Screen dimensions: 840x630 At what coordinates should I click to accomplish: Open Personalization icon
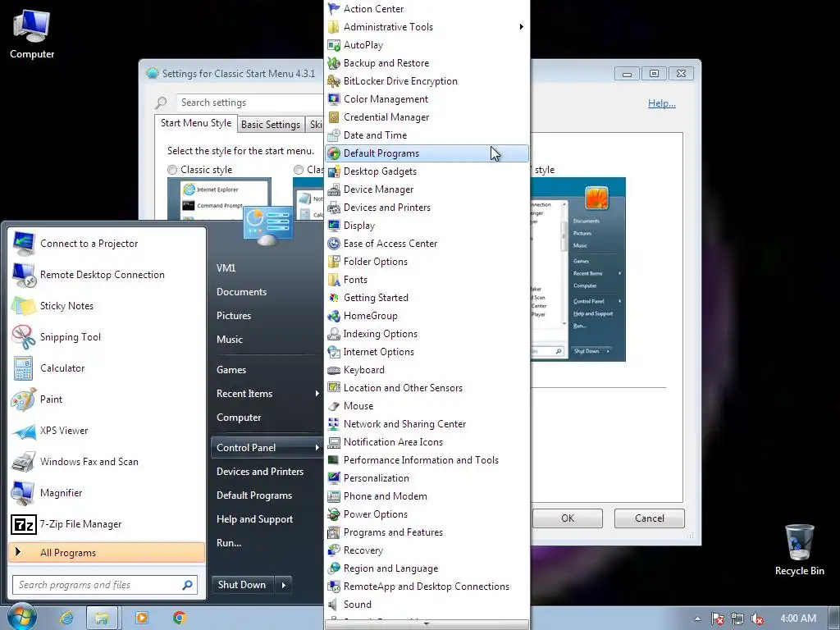click(x=334, y=478)
